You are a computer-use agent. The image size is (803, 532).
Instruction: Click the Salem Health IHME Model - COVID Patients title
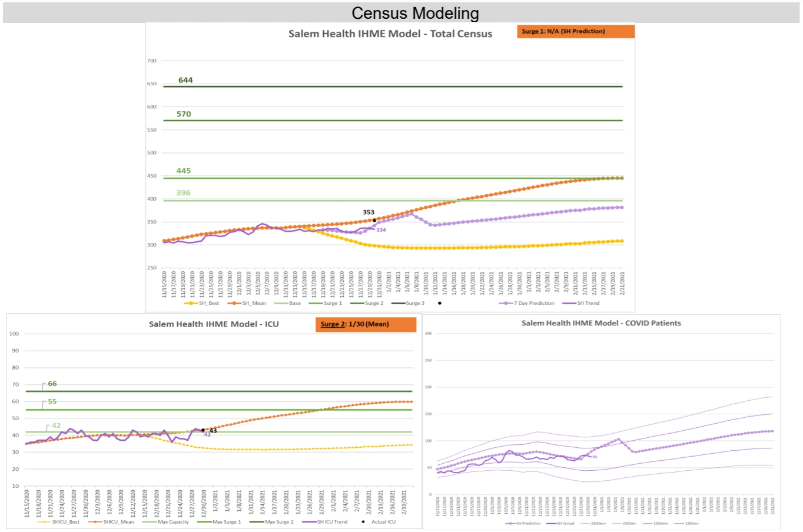pos(601,323)
